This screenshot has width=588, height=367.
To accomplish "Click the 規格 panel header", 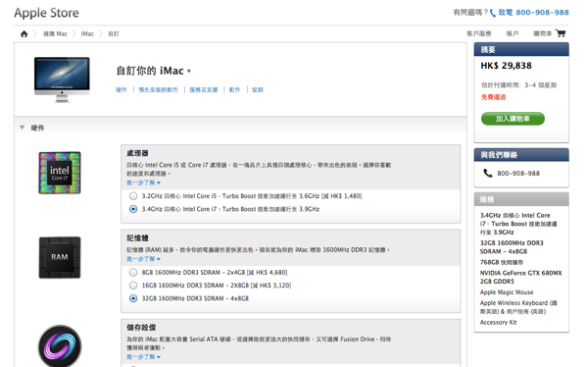I will pos(521,199).
